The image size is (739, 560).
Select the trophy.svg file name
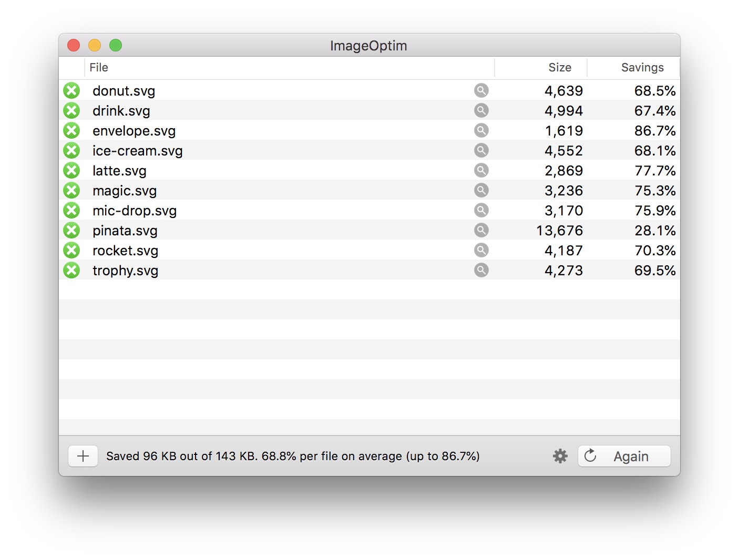[126, 271]
